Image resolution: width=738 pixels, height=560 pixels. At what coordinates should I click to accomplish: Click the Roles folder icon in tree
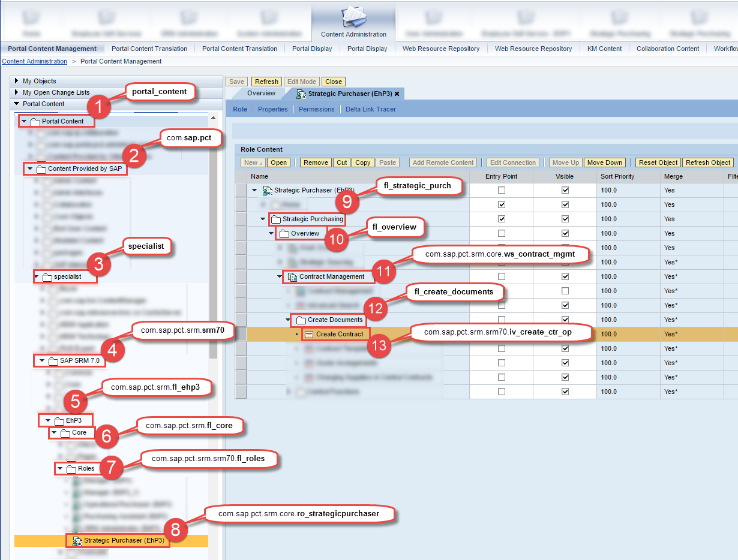coord(71,469)
